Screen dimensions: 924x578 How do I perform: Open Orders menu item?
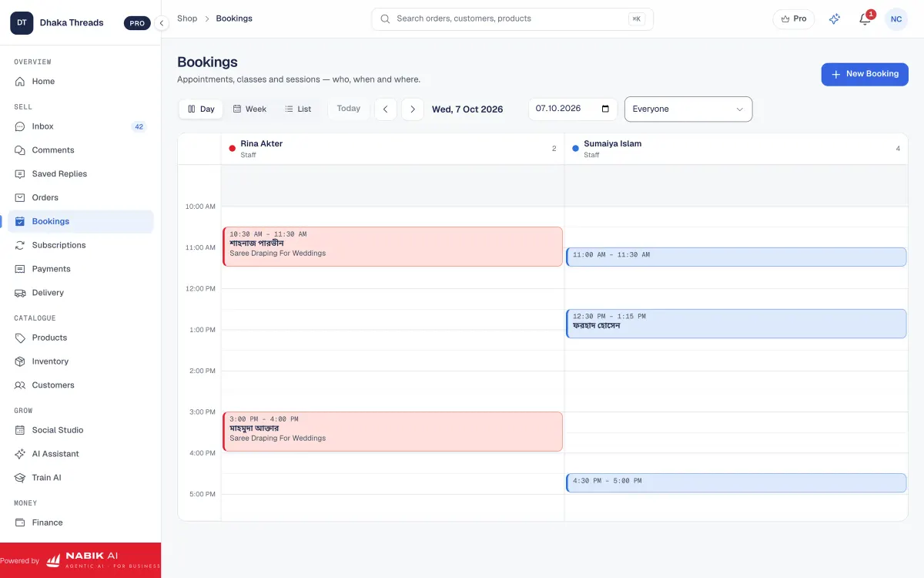(x=81, y=198)
